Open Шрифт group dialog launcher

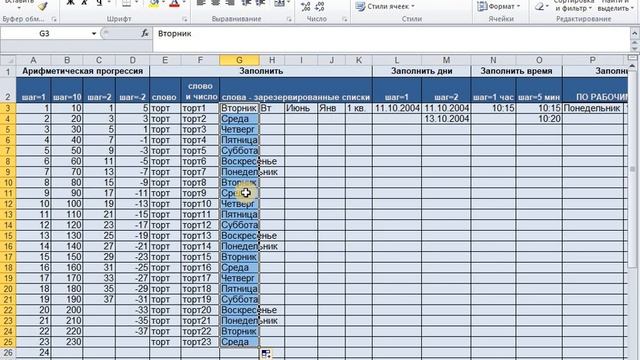185,19
